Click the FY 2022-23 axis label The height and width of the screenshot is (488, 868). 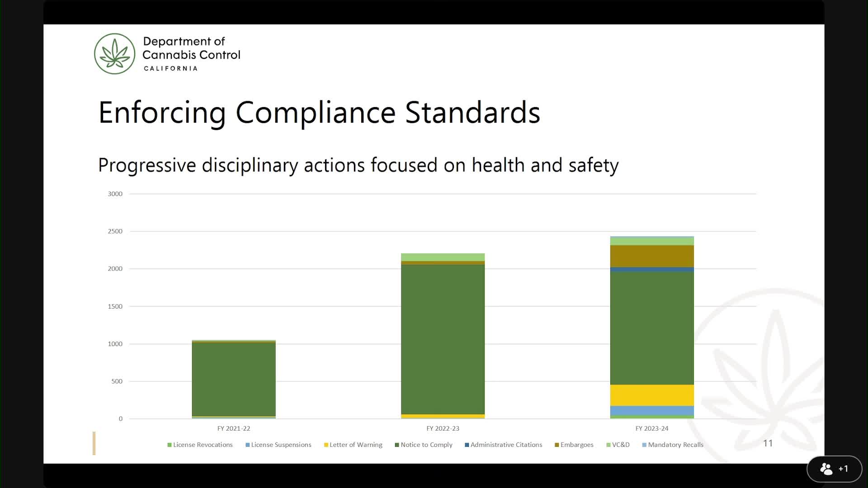point(443,428)
